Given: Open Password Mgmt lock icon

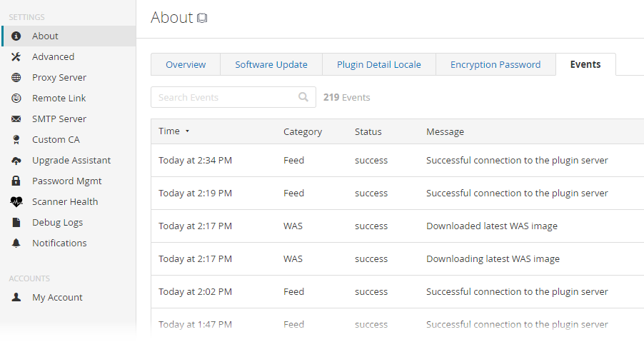Looking at the screenshot, I should point(16,181).
